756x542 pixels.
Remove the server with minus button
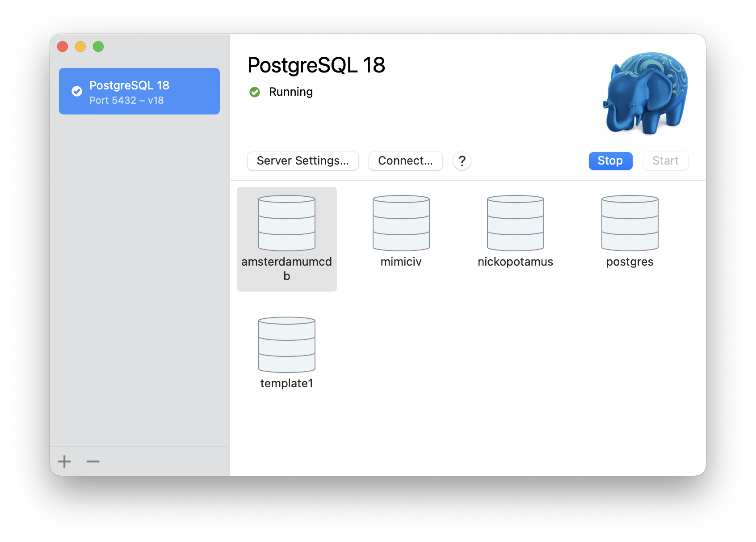point(93,461)
